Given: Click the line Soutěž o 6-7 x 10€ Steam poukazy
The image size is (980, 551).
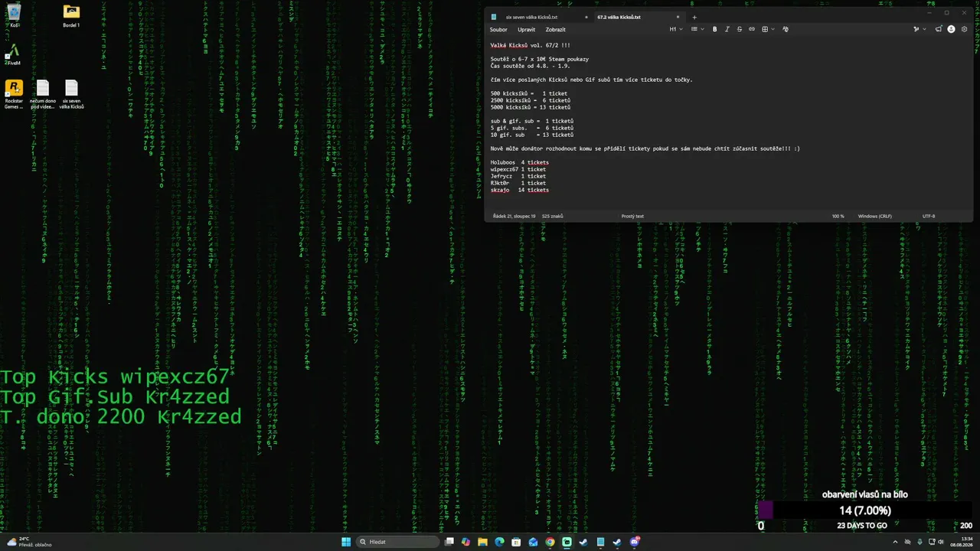Looking at the screenshot, I should 540,59.
